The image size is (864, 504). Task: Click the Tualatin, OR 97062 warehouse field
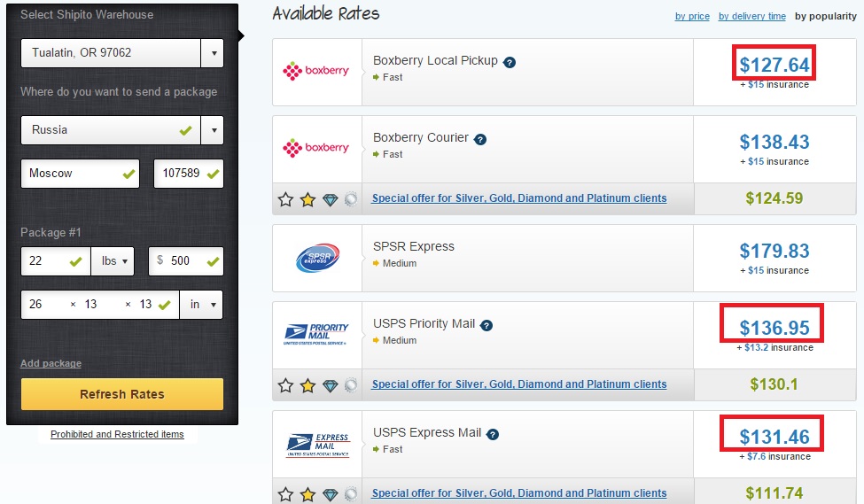click(111, 53)
